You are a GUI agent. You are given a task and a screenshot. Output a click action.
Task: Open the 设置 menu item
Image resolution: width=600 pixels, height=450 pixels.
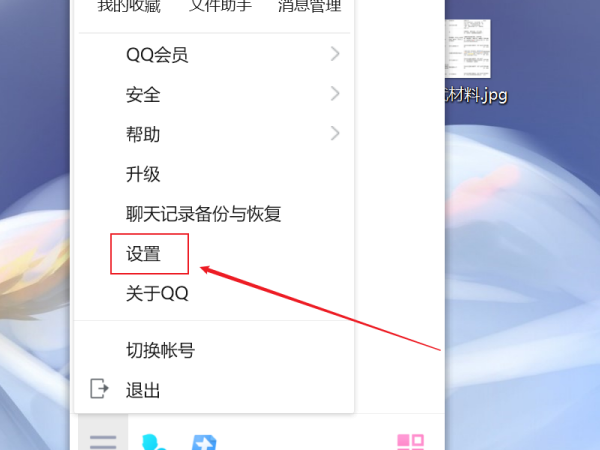(143, 254)
